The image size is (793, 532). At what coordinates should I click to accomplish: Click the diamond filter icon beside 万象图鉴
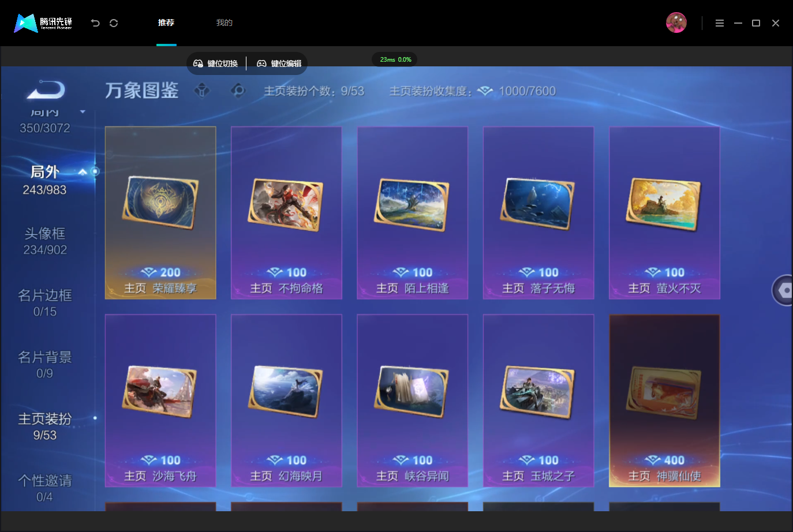click(202, 91)
